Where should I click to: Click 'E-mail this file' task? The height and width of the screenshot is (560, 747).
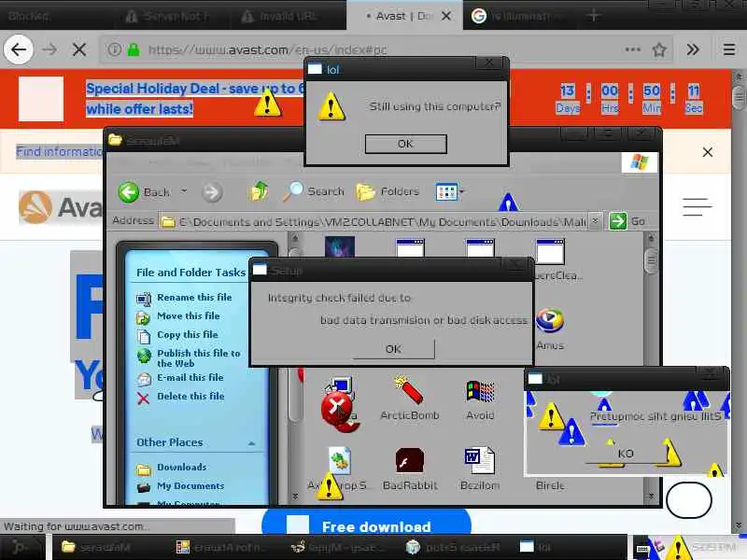[x=190, y=377]
